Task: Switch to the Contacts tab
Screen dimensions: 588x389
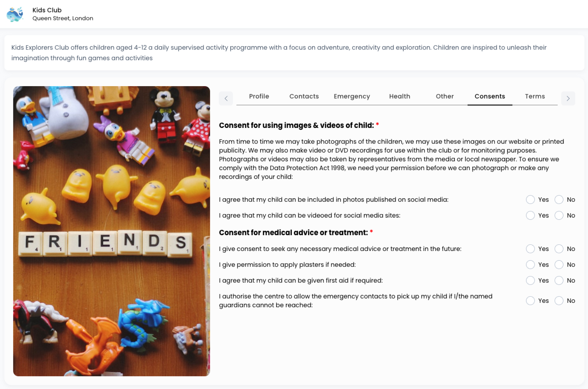Action: tap(304, 96)
